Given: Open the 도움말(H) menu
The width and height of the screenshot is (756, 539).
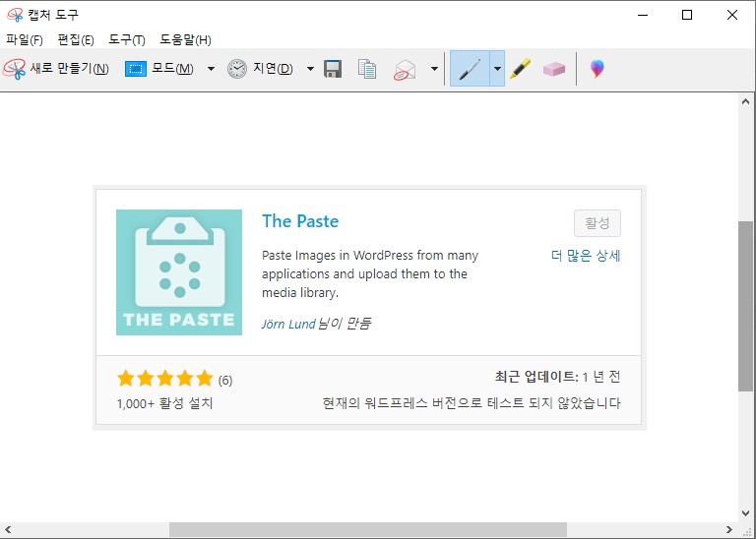Looking at the screenshot, I should 186,39.
